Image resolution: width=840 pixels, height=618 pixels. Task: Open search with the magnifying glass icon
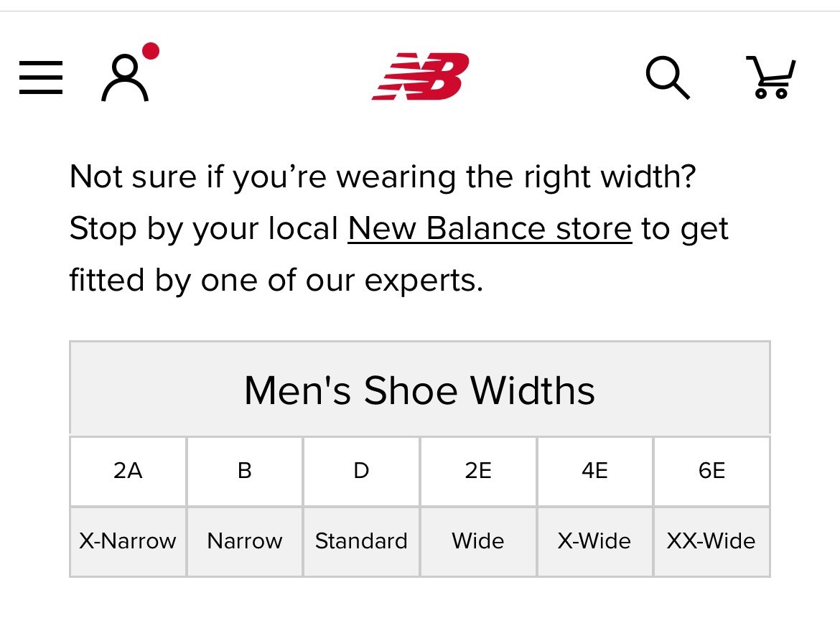(x=668, y=78)
